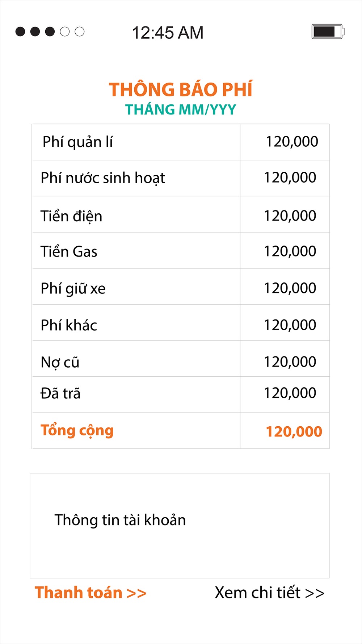
Task: Click the Tiền điện amount value
Action: pyautogui.click(x=290, y=216)
